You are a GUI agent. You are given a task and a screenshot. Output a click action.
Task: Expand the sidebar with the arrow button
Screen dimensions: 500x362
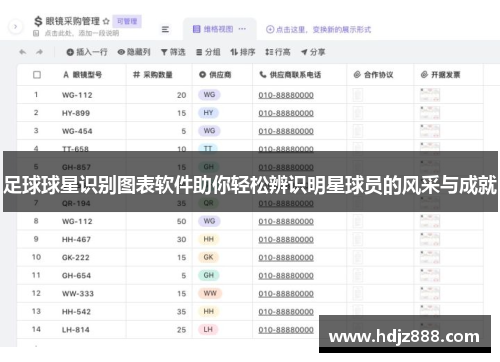click(x=15, y=27)
